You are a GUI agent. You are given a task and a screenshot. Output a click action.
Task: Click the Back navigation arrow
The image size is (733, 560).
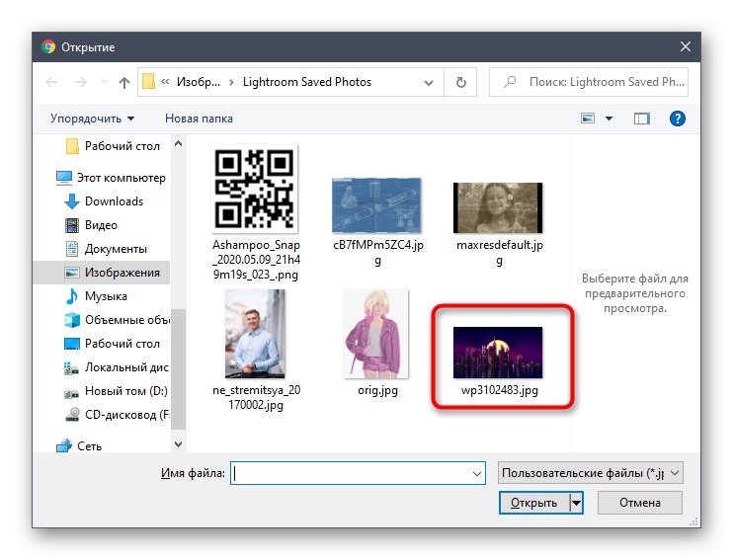click(x=51, y=82)
